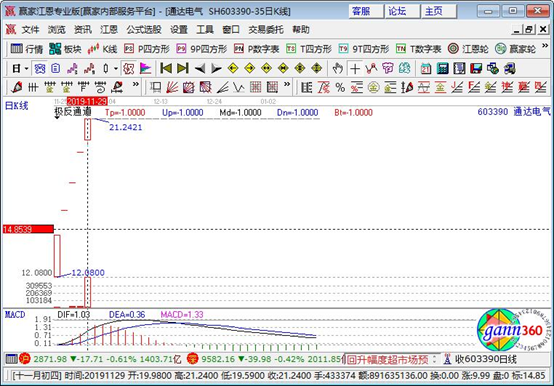Open the 浏览 menu
This screenshot has height=386, width=554.
pos(57,30)
